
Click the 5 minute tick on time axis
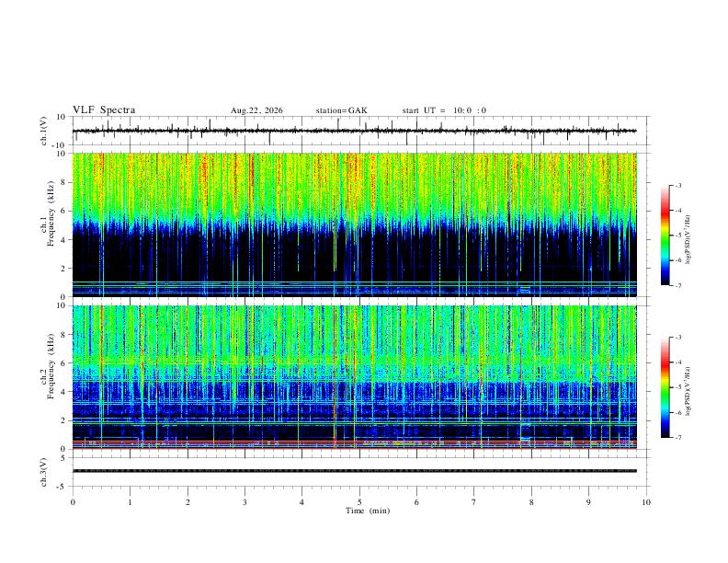point(359,502)
